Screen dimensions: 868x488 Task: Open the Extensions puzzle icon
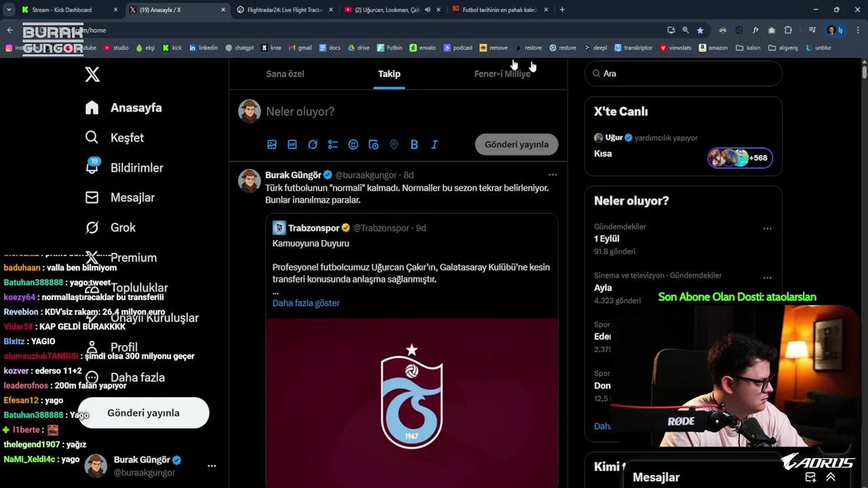(788, 30)
